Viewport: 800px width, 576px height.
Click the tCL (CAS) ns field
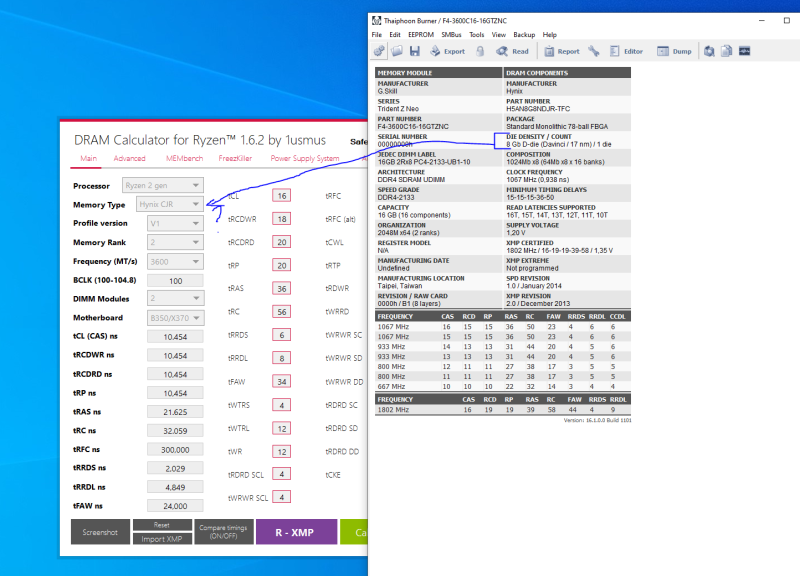(x=175, y=337)
